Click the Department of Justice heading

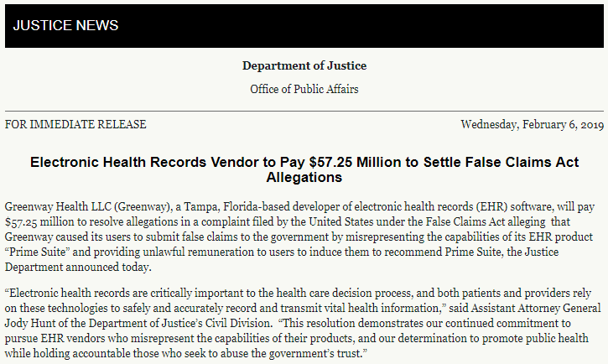[304, 66]
